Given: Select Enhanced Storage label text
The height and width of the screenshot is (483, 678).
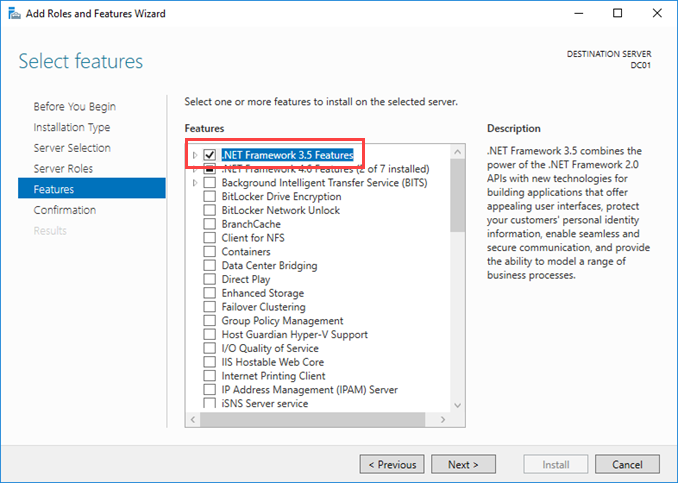Looking at the screenshot, I should pos(263,293).
